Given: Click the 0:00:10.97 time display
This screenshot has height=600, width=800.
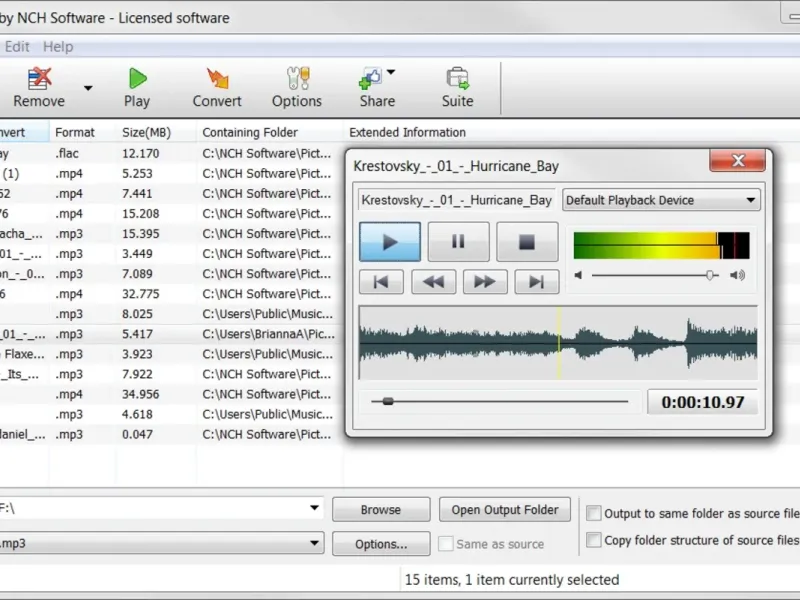Looking at the screenshot, I should pos(703,402).
